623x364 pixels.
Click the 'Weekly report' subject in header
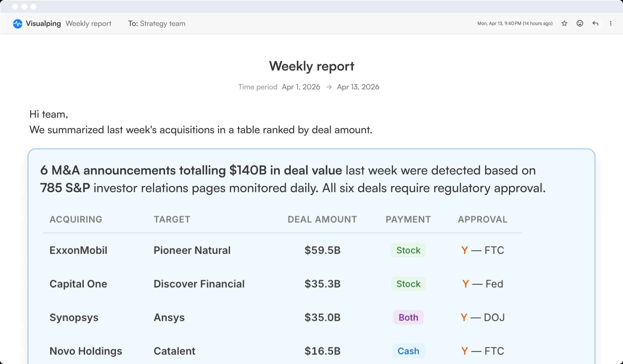click(88, 24)
